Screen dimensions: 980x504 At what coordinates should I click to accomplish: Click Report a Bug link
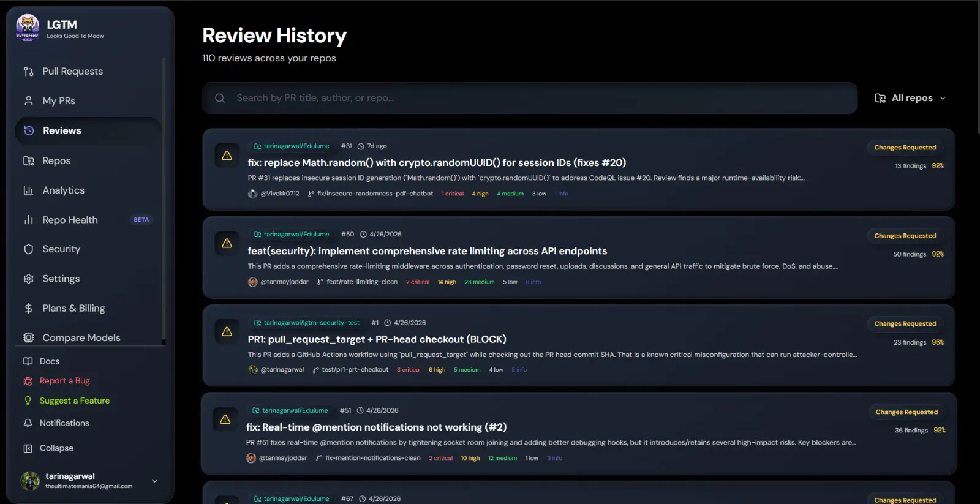pos(65,381)
